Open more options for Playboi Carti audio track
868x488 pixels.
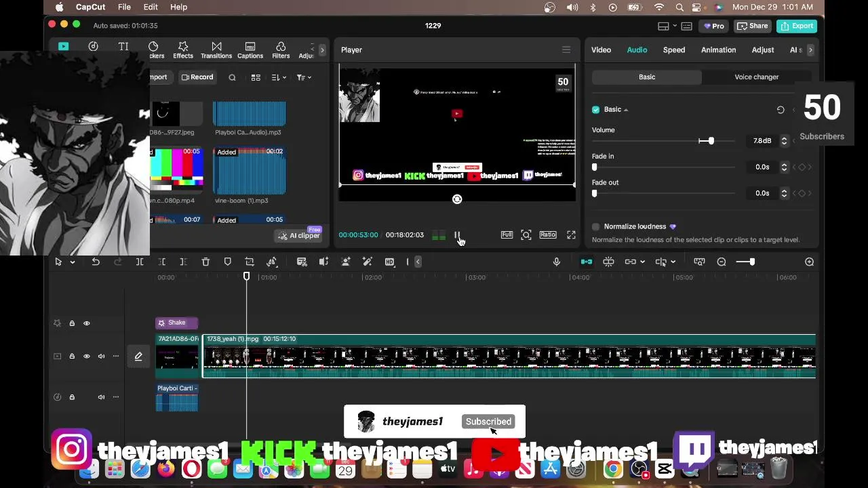tap(116, 397)
